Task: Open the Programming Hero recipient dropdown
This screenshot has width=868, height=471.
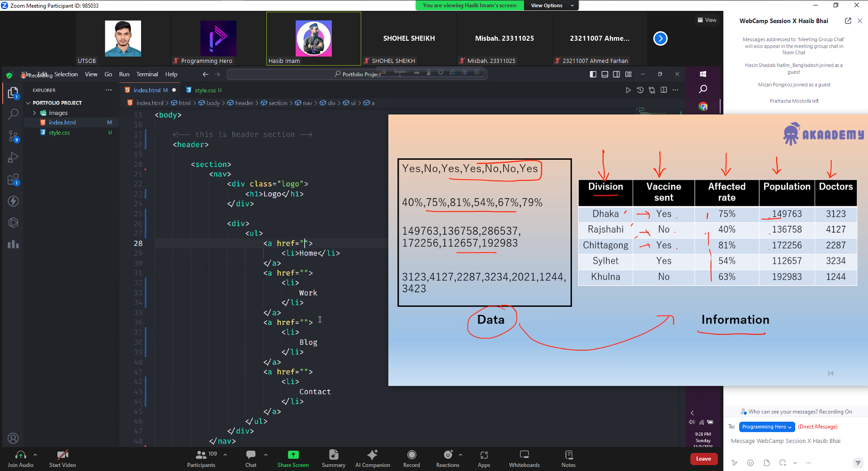Action: coord(767,427)
